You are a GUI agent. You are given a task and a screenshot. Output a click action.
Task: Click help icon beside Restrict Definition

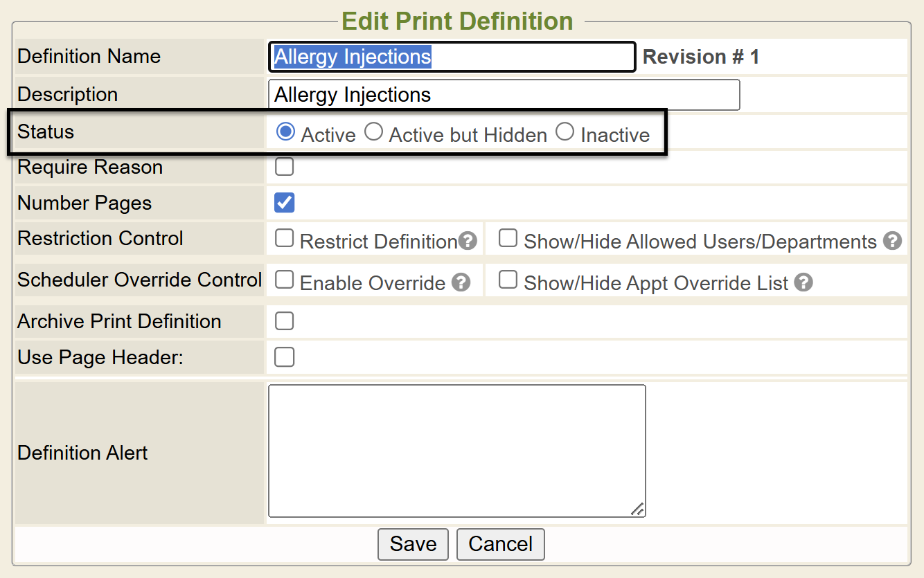click(468, 242)
